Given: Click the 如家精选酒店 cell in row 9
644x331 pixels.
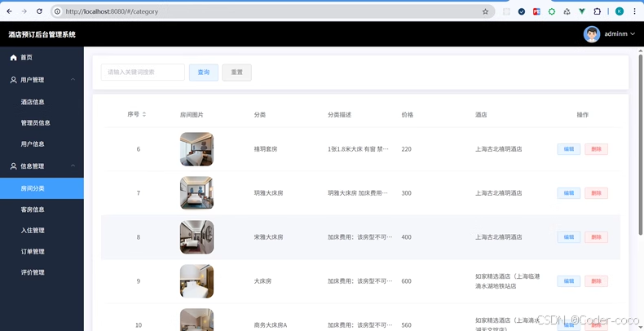Looking at the screenshot, I should [x=508, y=281].
